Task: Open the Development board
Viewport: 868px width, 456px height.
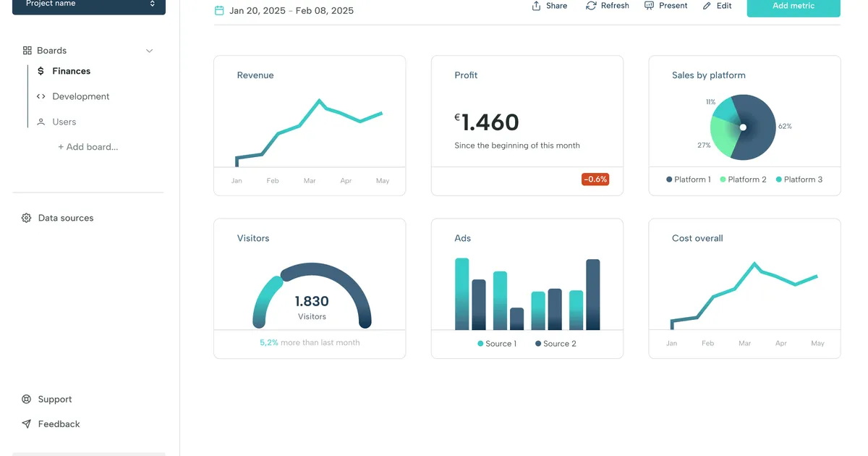Action: (x=80, y=96)
